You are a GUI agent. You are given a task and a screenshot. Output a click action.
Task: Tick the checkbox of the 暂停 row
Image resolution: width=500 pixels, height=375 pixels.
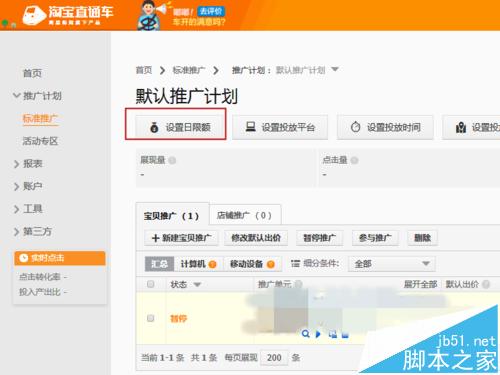[151, 318]
